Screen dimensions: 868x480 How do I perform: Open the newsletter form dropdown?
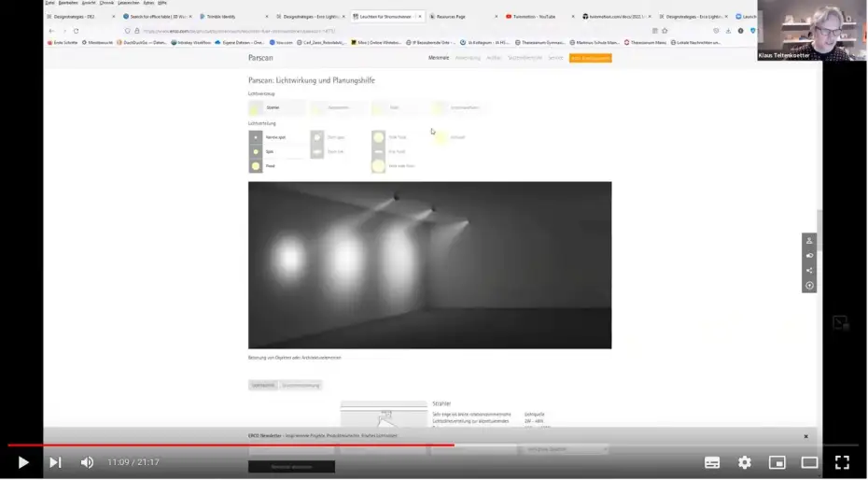pos(565,449)
